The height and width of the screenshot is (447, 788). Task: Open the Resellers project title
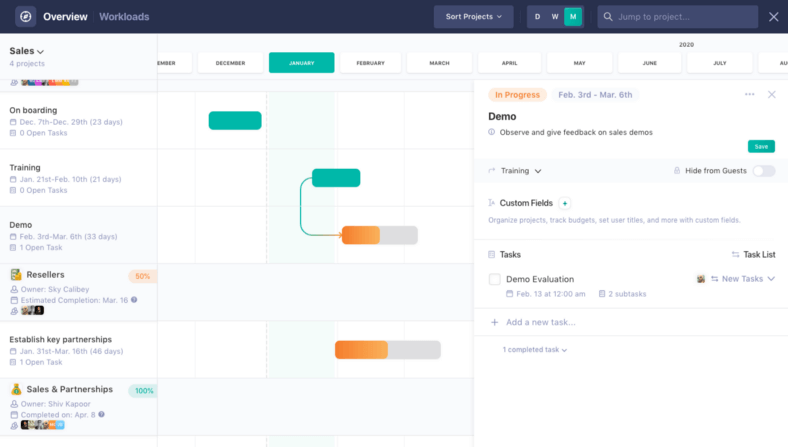[x=45, y=275]
